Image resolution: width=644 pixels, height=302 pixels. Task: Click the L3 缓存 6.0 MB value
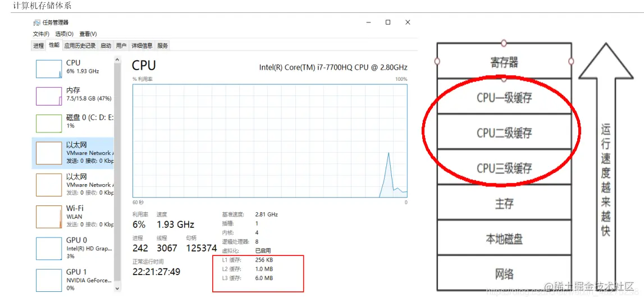pyautogui.click(x=264, y=278)
